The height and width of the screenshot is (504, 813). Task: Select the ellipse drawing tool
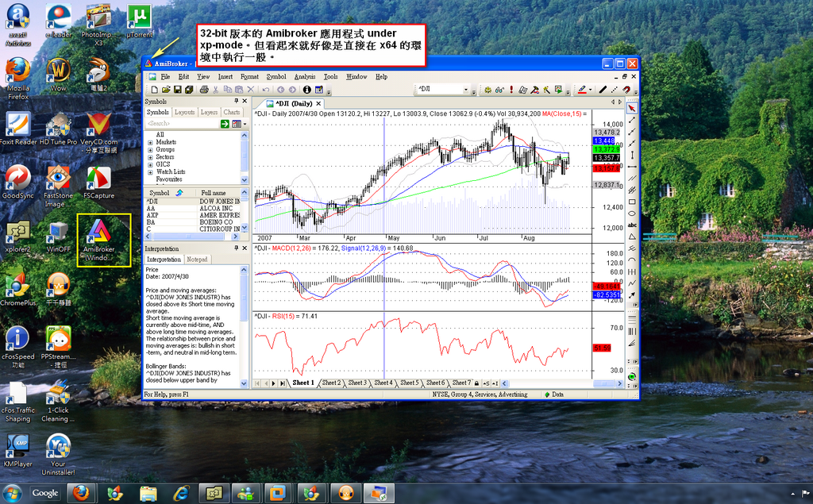pos(632,214)
